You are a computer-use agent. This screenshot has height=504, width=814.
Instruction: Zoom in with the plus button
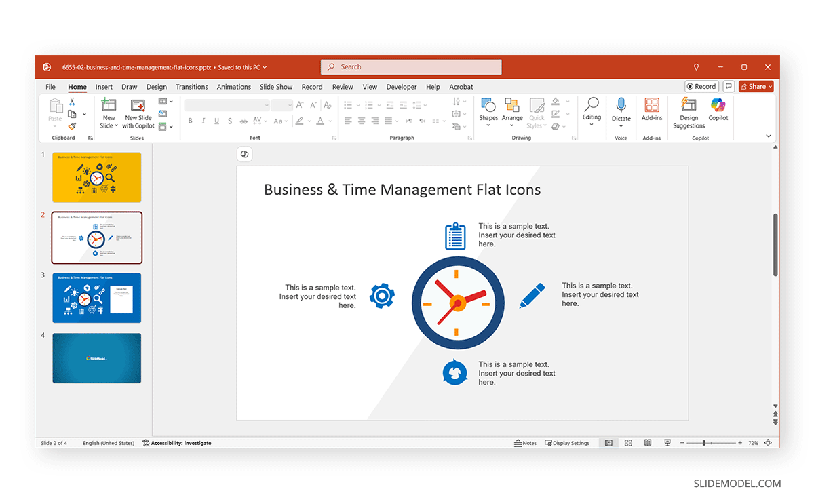click(x=739, y=443)
